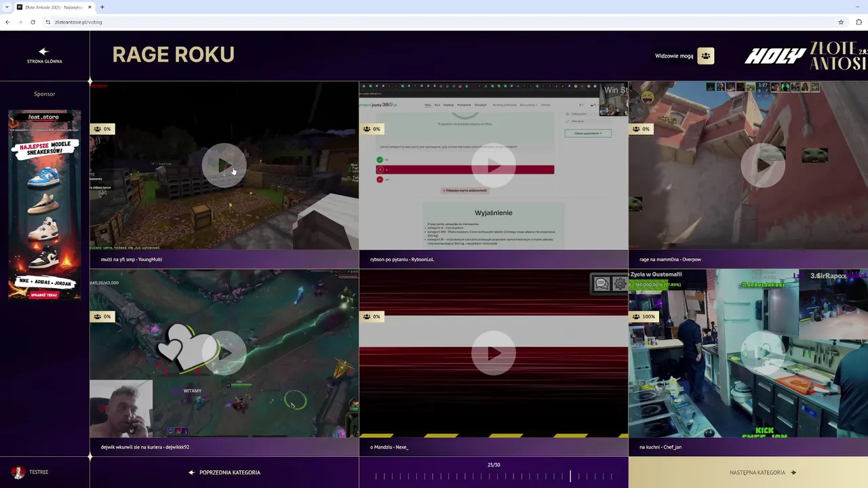Screen dimensions: 868x488
Task: Click the 'dejwik wkurwil sie na kuriera' caption
Action: [x=145, y=447]
